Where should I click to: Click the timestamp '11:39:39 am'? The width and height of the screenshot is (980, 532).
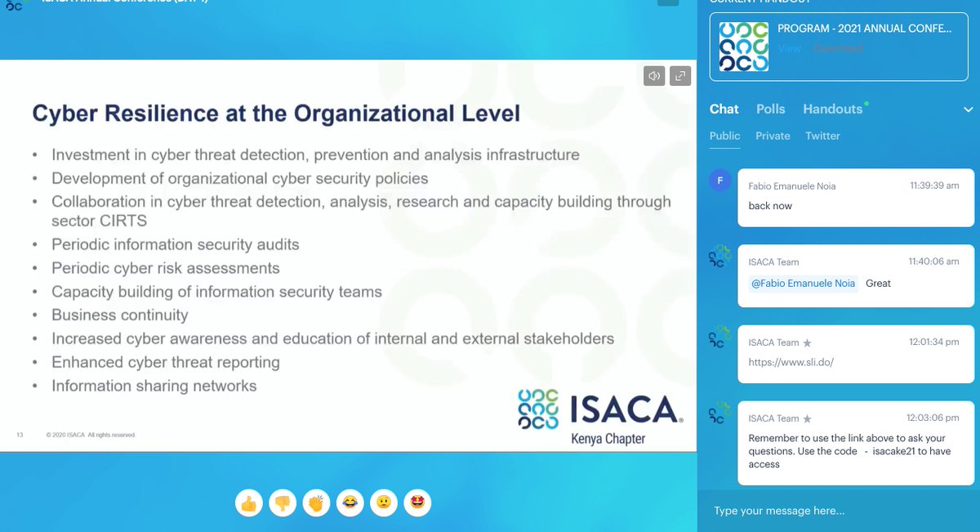pos(934,186)
